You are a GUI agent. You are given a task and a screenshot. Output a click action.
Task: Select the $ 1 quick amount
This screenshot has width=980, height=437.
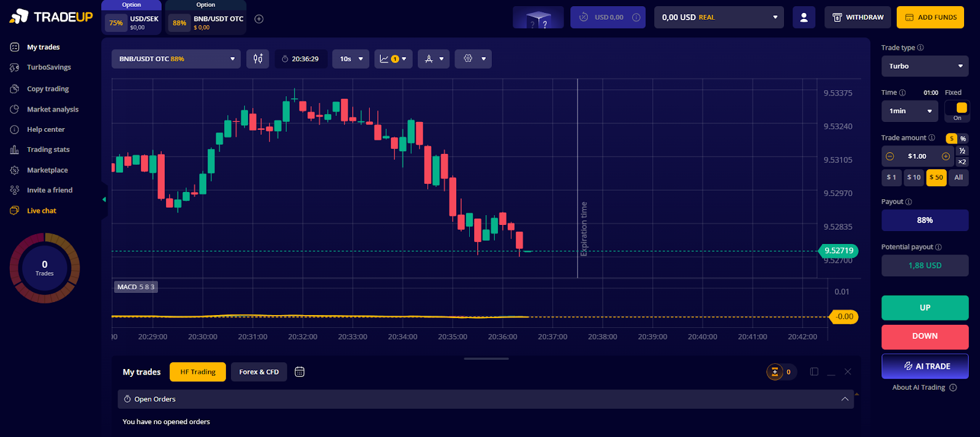pyautogui.click(x=892, y=177)
